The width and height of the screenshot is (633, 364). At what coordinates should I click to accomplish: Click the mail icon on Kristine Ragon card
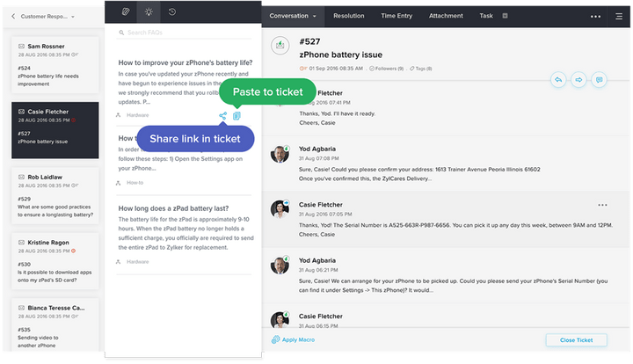21,242
